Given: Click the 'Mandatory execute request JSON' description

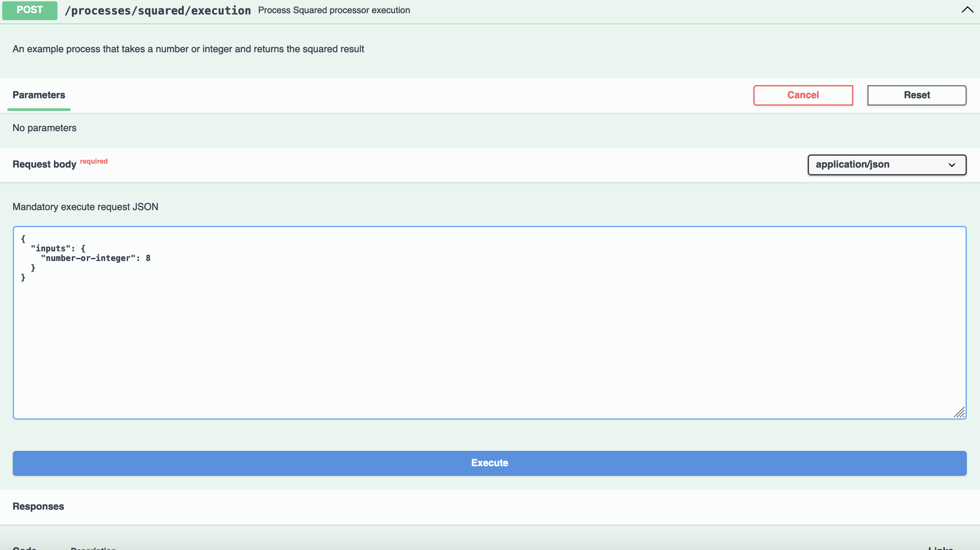Looking at the screenshot, I should (x=85, y=207).
